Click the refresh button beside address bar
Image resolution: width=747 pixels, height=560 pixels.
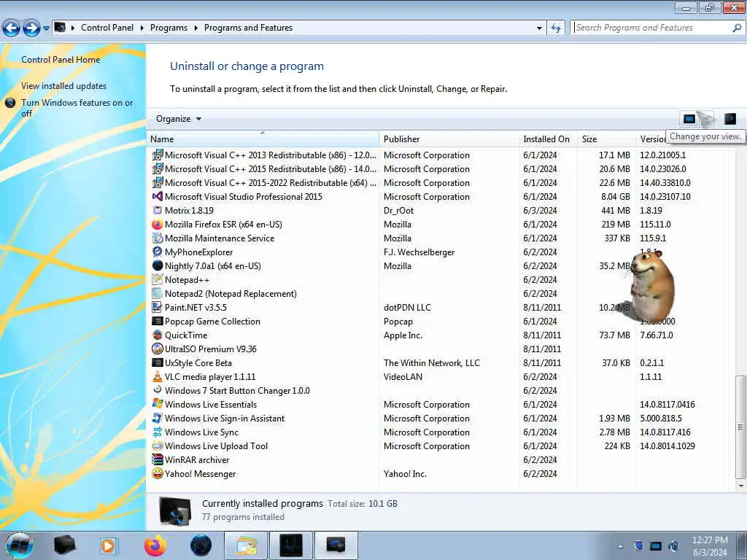pos(555,28)
